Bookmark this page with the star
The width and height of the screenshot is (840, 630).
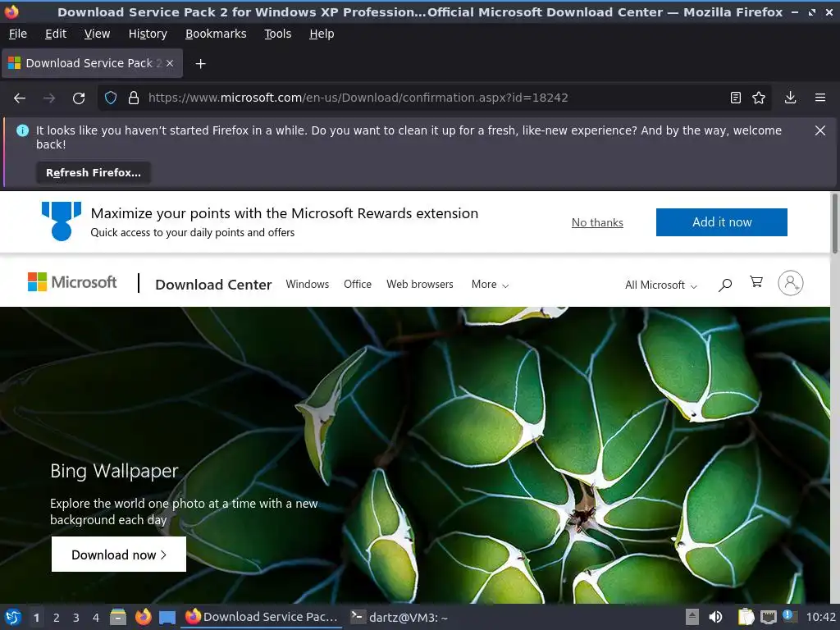(x=759, y=98)
